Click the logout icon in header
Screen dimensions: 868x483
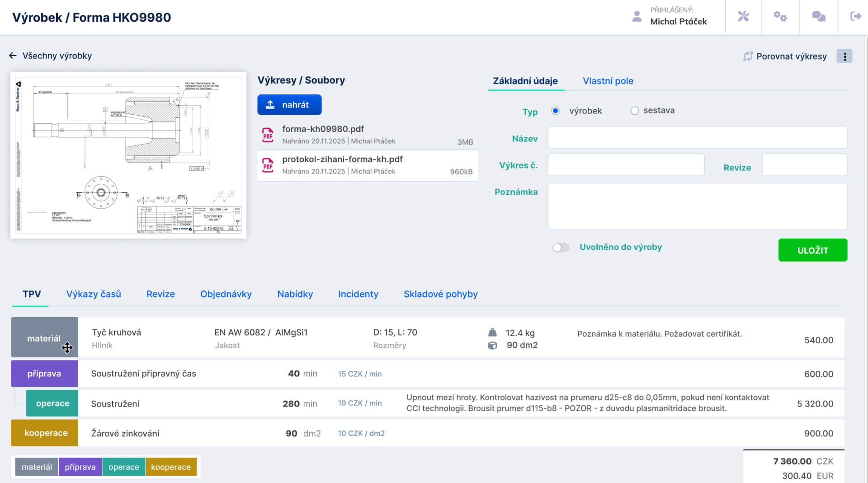tap(855, 17)
